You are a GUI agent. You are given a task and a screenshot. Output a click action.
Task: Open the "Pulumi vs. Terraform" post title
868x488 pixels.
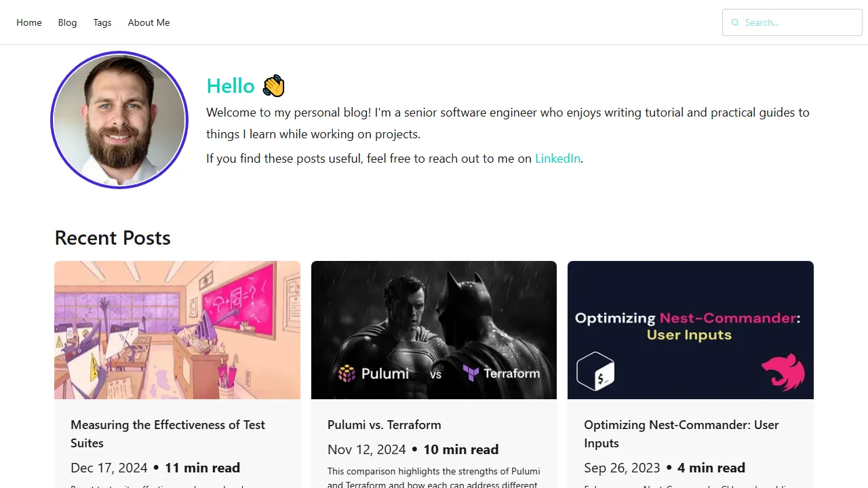[x=384, y=425]
